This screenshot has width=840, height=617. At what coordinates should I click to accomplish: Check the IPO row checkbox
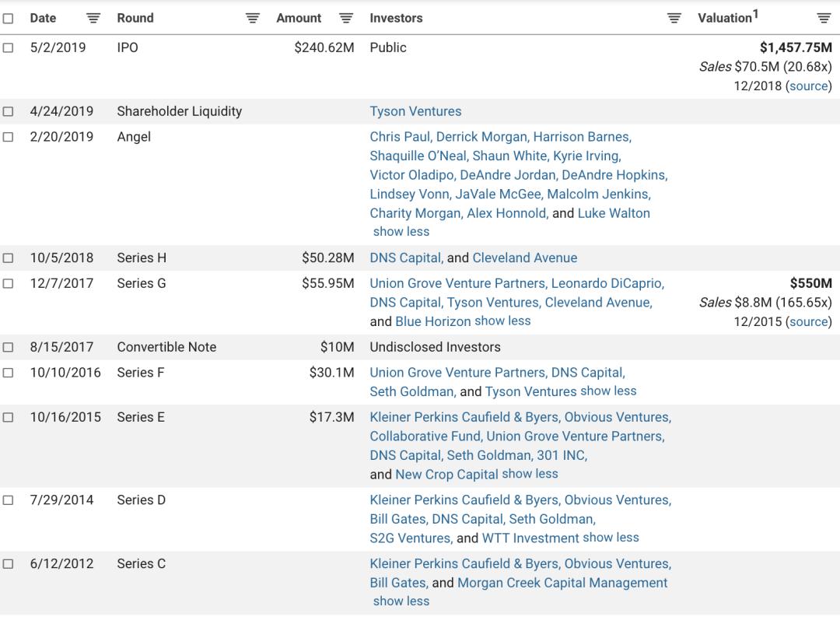pos(8,47)
